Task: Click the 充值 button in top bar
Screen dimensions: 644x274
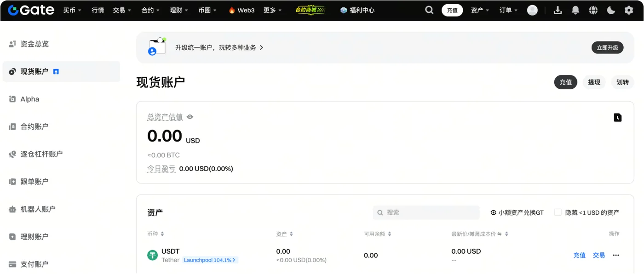Action: (452, 10)
